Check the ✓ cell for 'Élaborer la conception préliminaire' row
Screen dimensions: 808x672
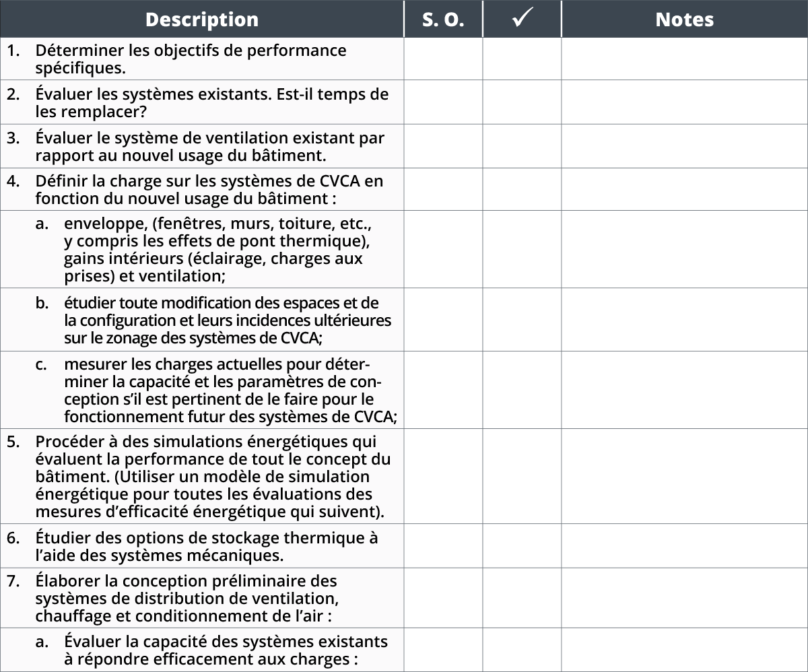pyautogui.click(x=522, y=598)
